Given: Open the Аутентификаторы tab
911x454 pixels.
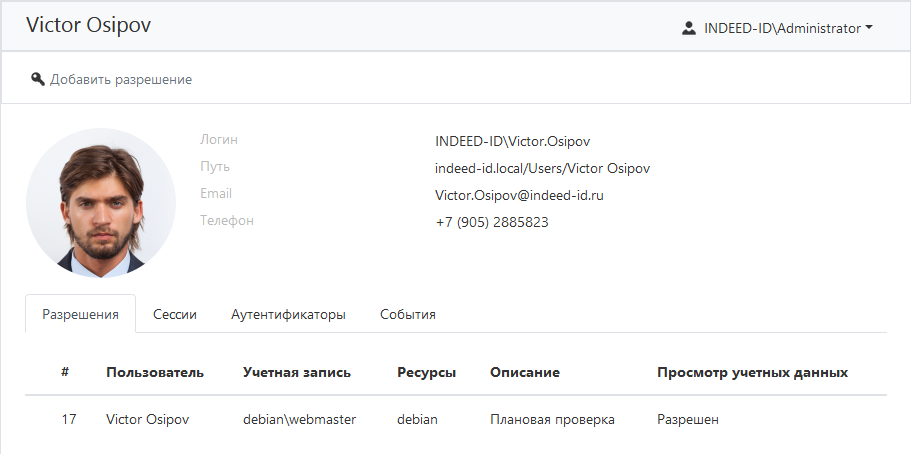Looking at the screenshot, I should click(x=288, y=314).
